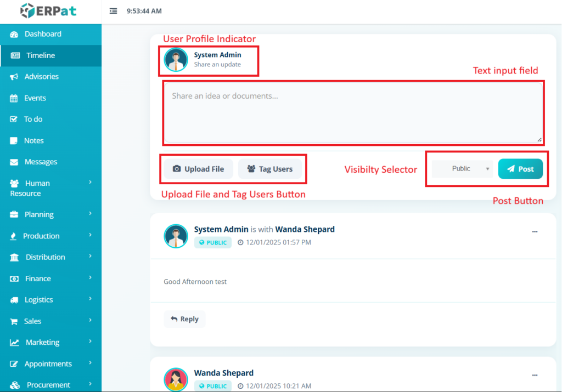
Task: Click the 'Share an idea or documents' text box
Action: pos(353,112)
